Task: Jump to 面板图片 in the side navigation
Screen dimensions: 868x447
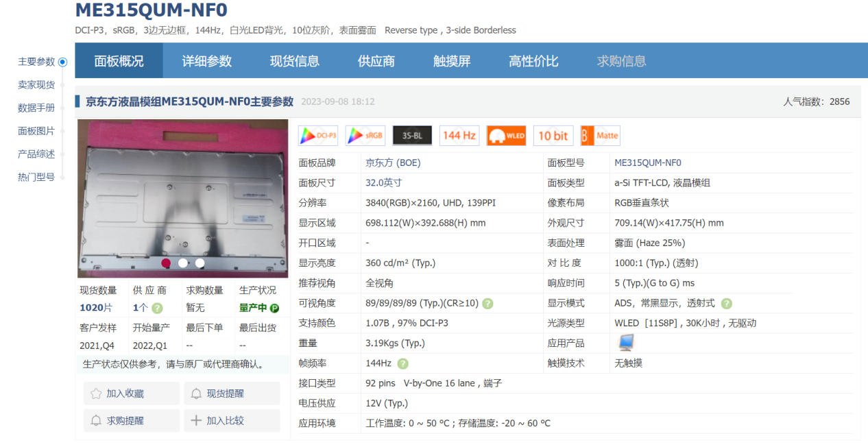Action: tap(36, 131)
